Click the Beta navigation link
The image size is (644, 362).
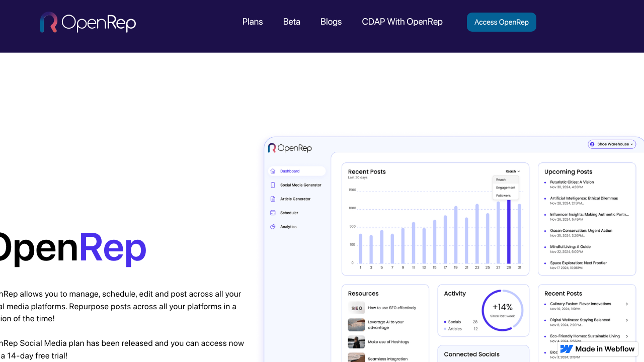[291, 22]
